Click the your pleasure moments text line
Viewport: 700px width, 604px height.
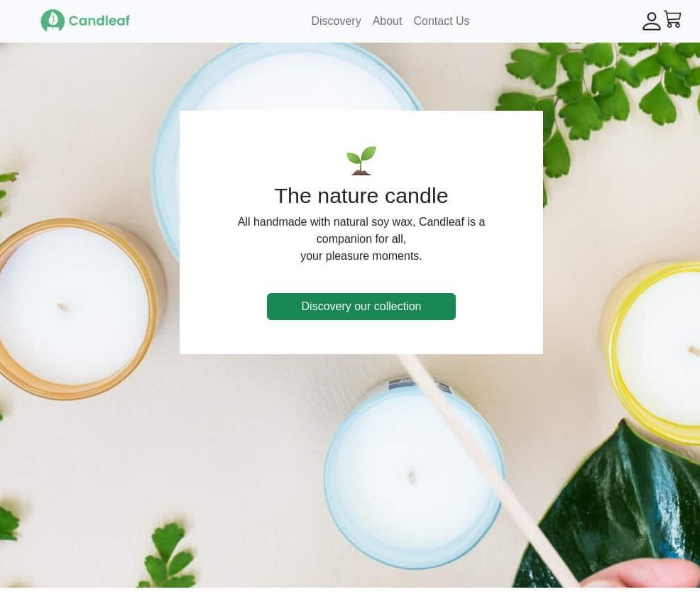point(361,256)
